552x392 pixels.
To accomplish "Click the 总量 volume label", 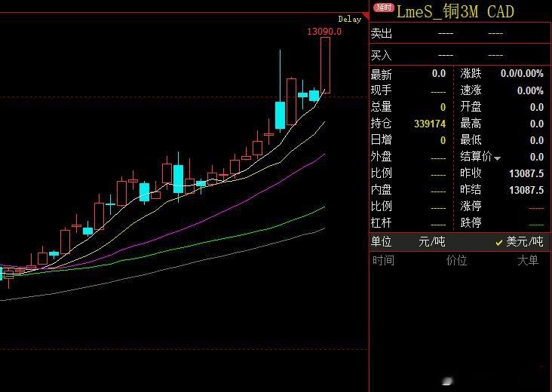I will click(382, 106).
